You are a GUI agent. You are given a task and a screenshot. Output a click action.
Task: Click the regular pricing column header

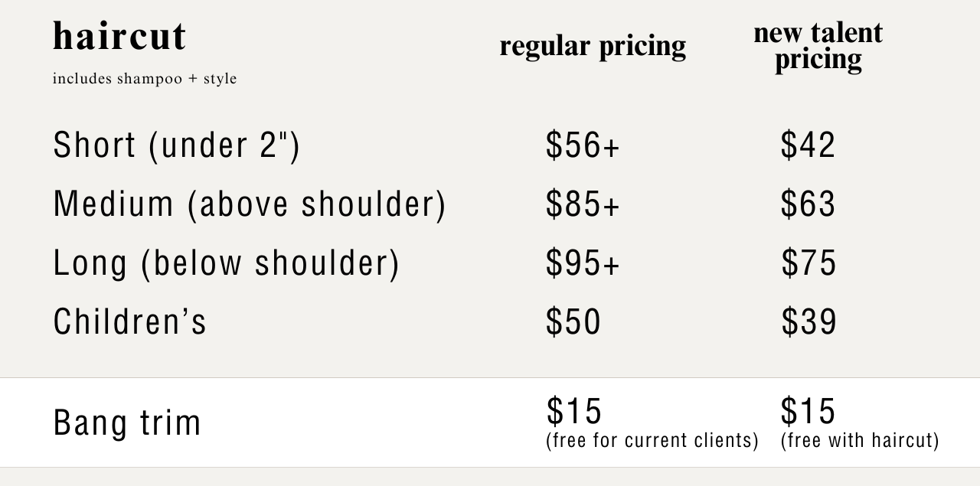(593, 46)
